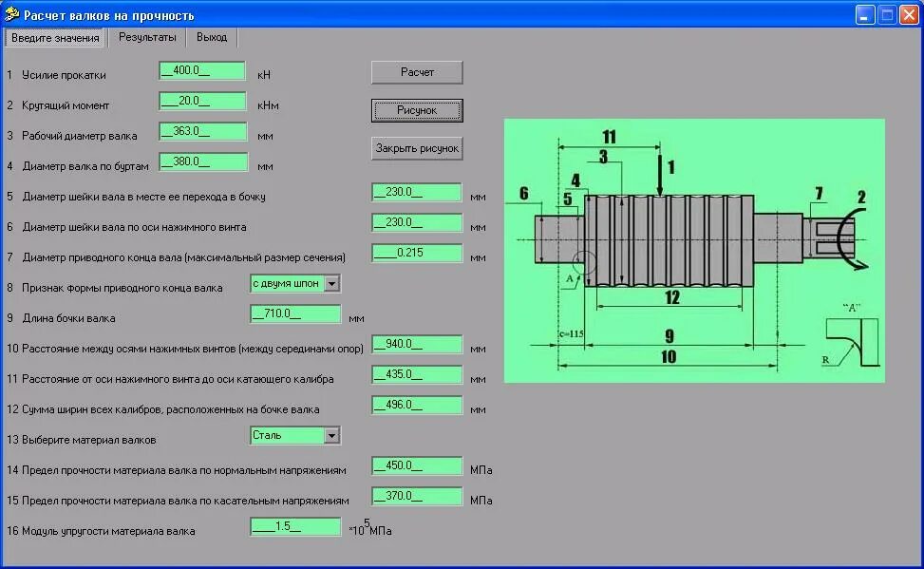Viewport: 924px width, 569px height.
Task: Click window title 'Расчет валков на прочность'
Action: pos(109,16)
